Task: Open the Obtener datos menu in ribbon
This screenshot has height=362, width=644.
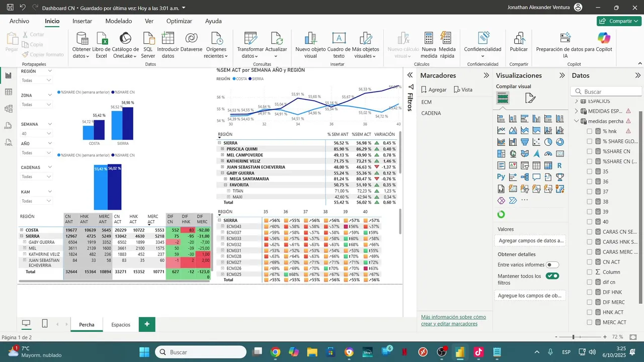Action: [82, 45]
